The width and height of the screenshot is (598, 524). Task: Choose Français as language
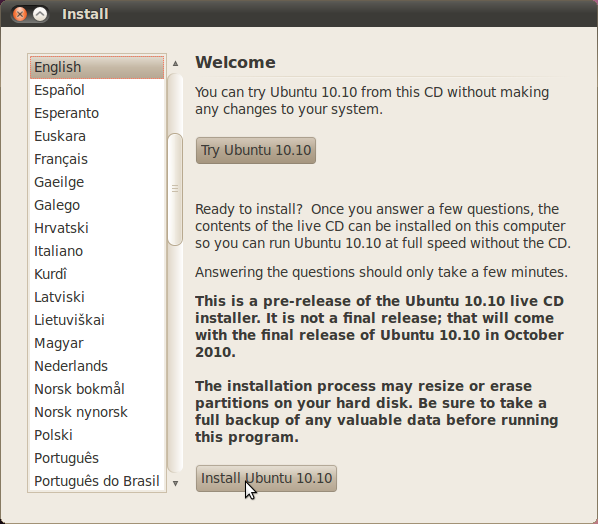click(x=97, y=159)
